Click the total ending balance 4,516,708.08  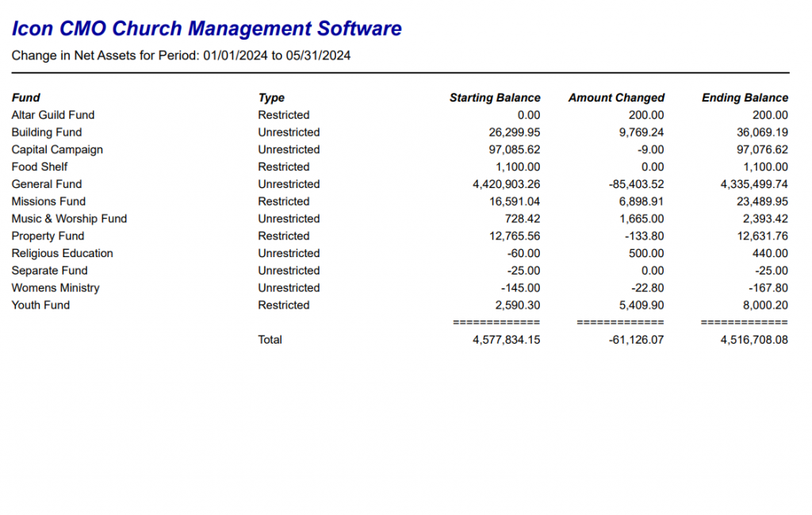754,340
